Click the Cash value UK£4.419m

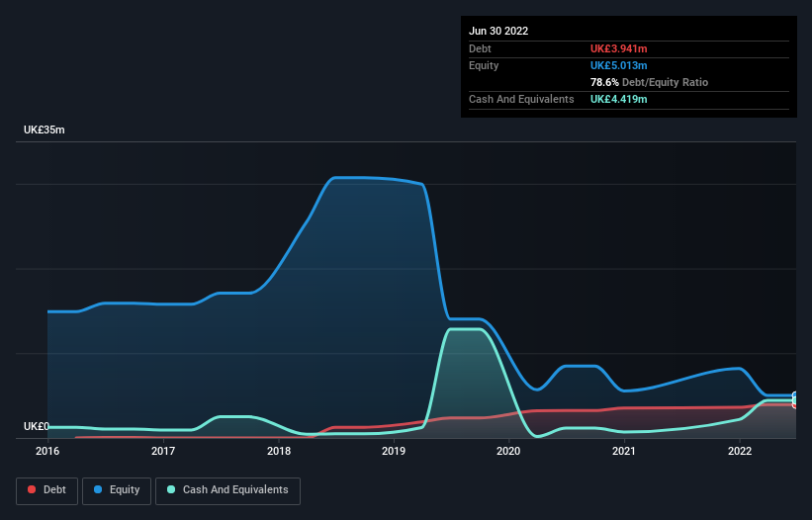coord(619,99)
